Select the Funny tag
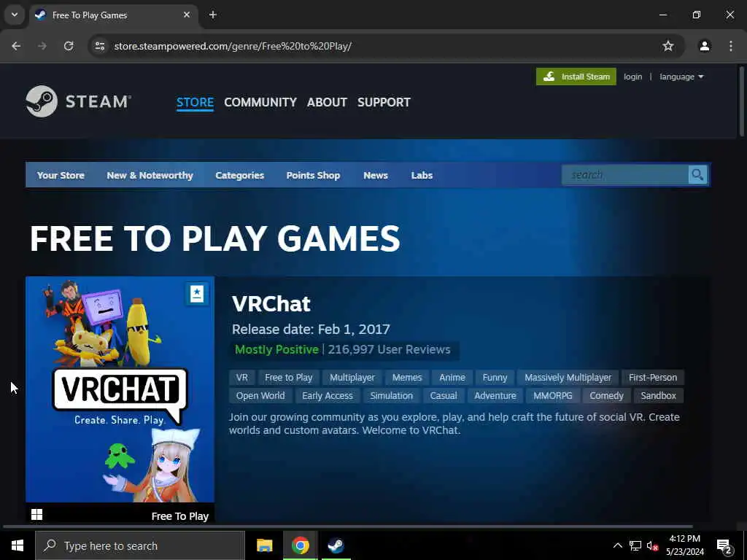 pyautogui.click(x=495, y=377)
